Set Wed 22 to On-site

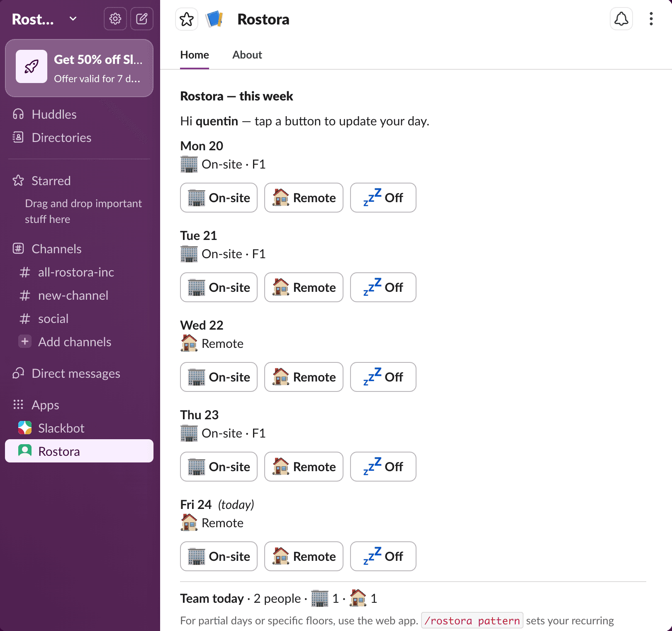pos(219,377)
